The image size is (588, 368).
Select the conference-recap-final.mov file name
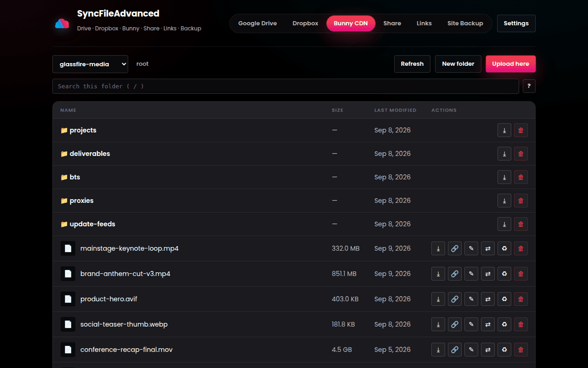click(126, 350)
